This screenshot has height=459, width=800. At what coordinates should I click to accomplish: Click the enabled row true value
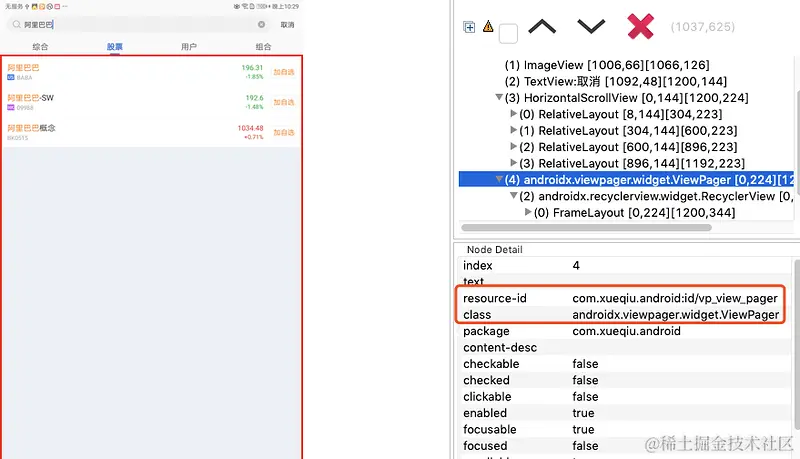(583, 413)
